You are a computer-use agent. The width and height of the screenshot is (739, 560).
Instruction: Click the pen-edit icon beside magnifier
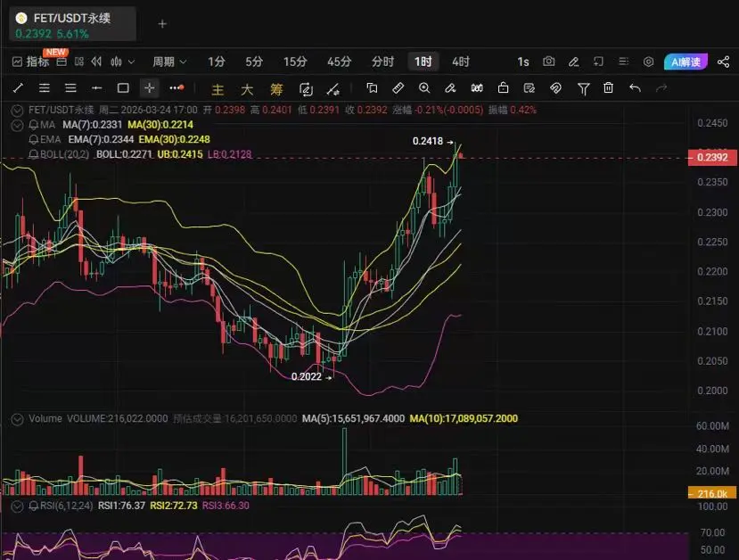pyautogui.click(x=450, y=87)
